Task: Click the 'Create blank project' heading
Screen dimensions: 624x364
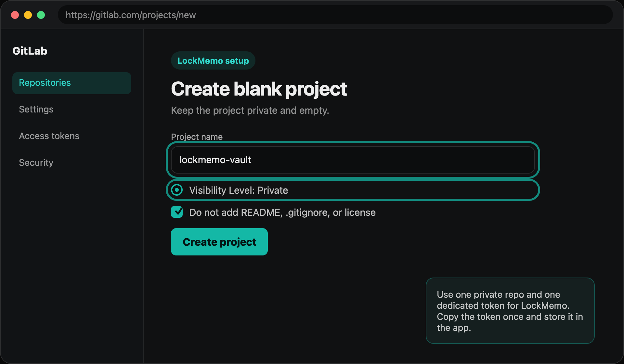Action: 259,89
